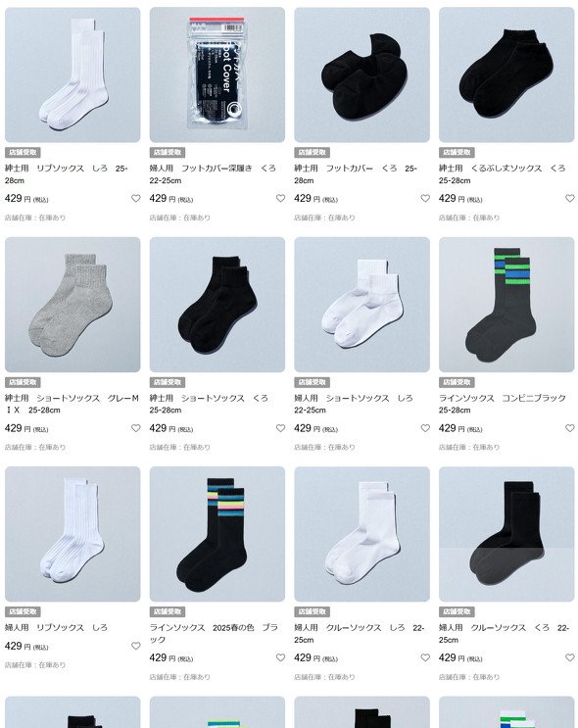Tap heart on women's white crew socks
Viewport: 578px width, 728px height.
coord(425,657)
